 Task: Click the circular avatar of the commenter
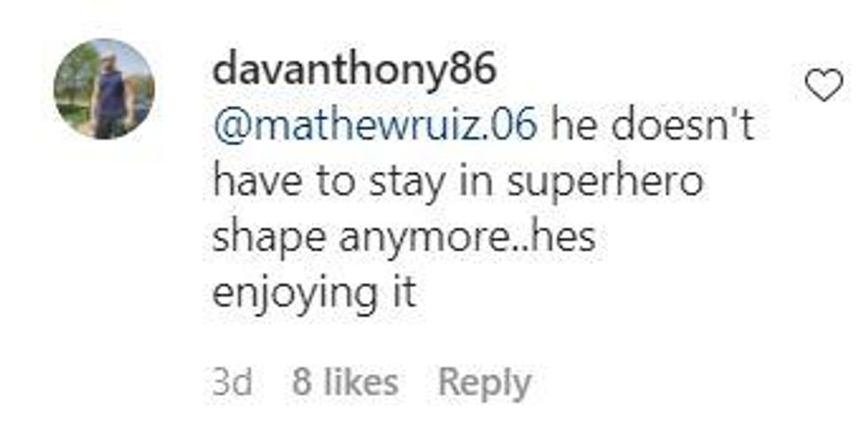(x=105, y=89)
